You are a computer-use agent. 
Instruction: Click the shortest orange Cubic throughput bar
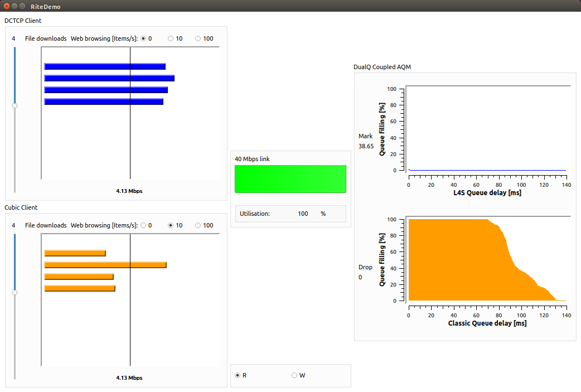coord(75,253)
